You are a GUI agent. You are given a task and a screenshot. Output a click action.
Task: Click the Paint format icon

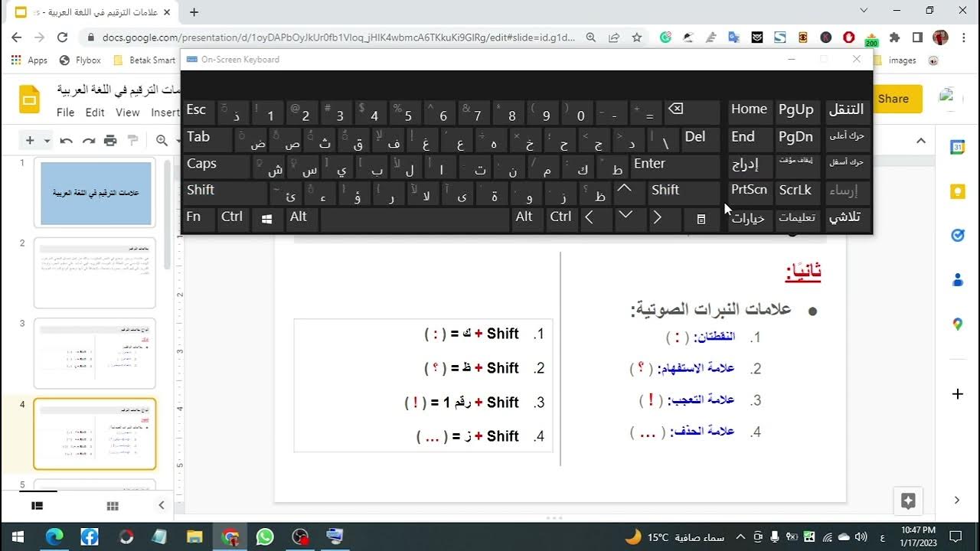[132, 140]
